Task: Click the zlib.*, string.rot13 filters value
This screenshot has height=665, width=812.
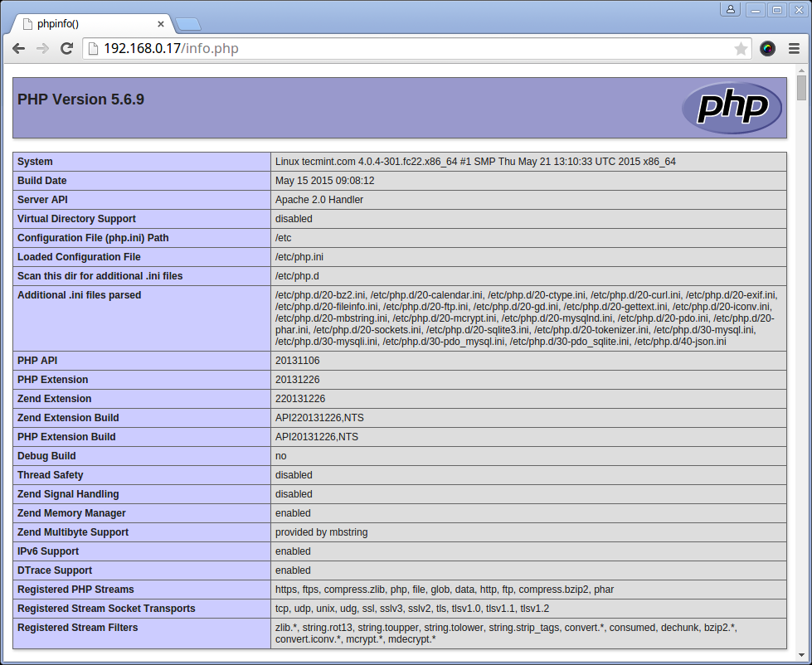Action: click(x=506, y=633)
